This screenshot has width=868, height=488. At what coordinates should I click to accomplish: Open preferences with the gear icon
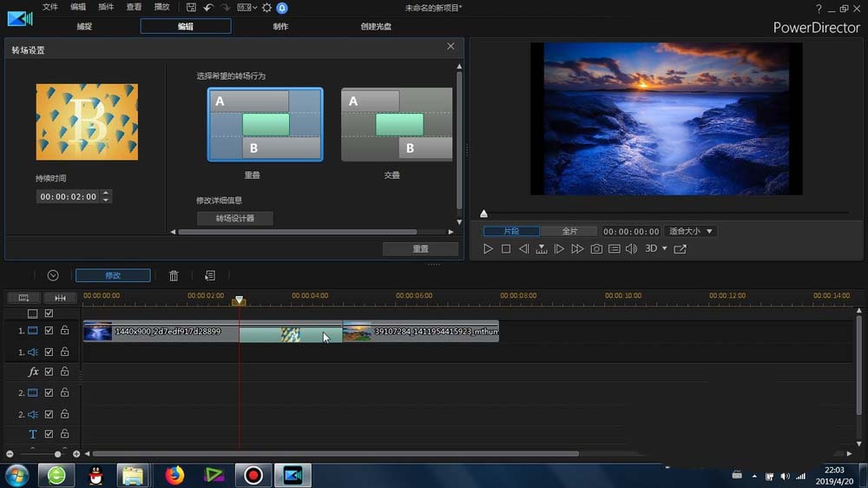tap(266, 8)
